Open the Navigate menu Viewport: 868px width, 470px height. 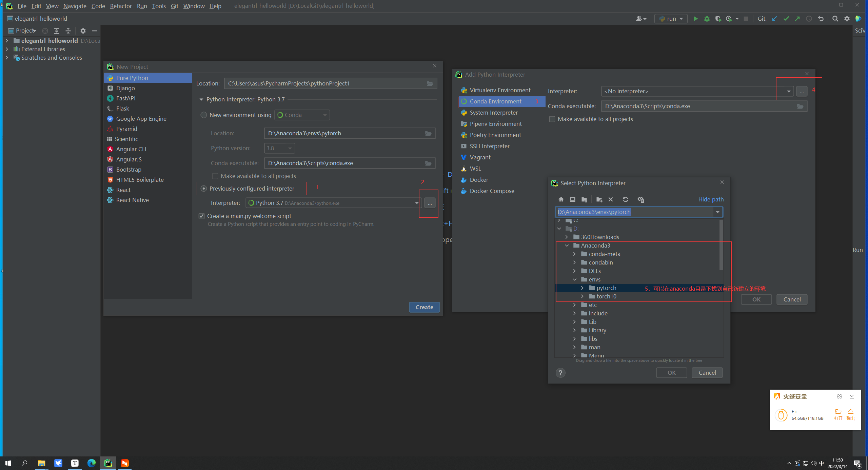(75, 6)
